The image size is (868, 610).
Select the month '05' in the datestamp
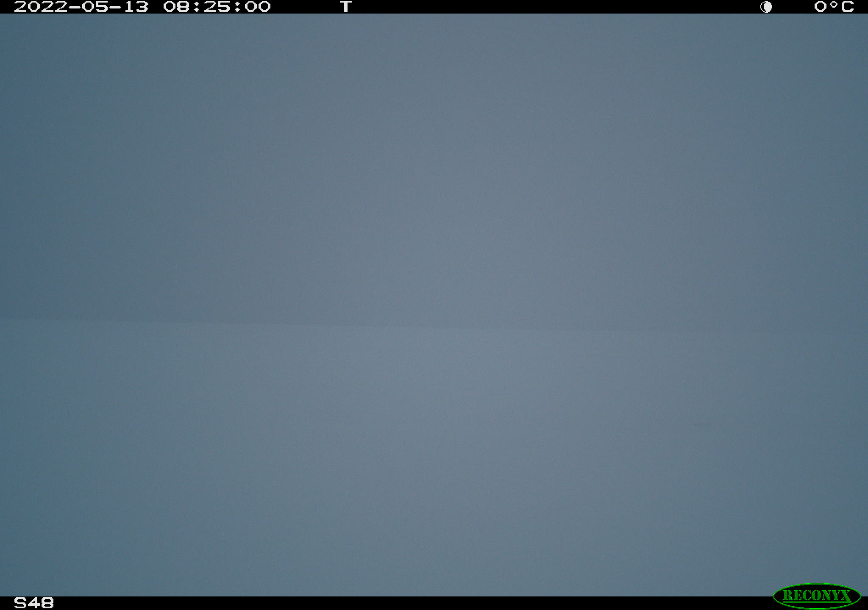[95, 7]
